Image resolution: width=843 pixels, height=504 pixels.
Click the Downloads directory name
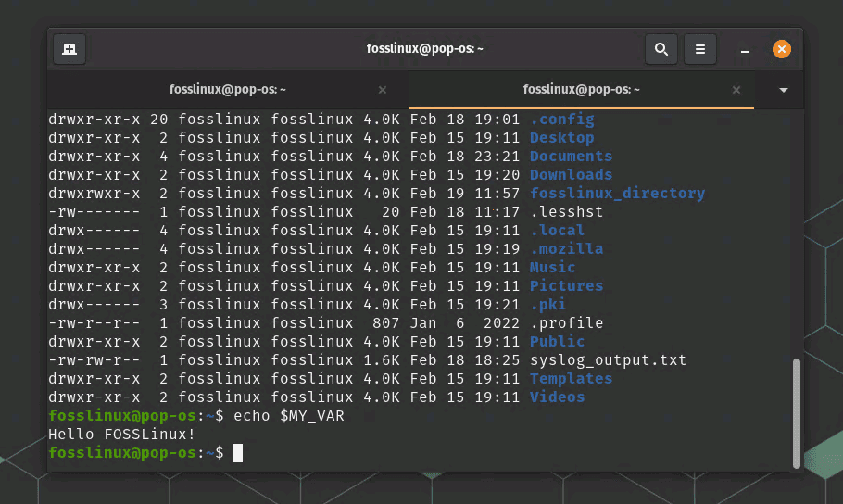click(571, 175)
